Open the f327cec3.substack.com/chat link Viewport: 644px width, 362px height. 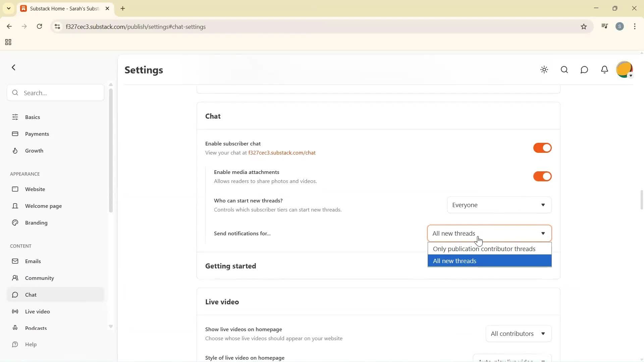[x=282, y=153]
